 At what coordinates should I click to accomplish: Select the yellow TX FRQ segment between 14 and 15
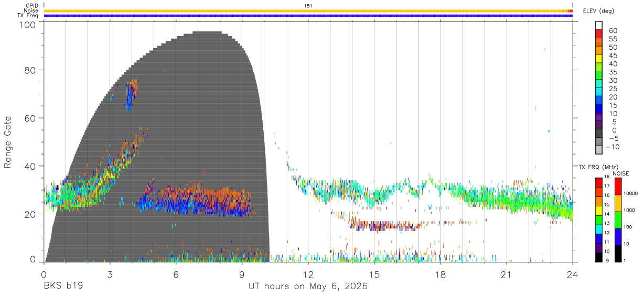[x=599, y=210]
